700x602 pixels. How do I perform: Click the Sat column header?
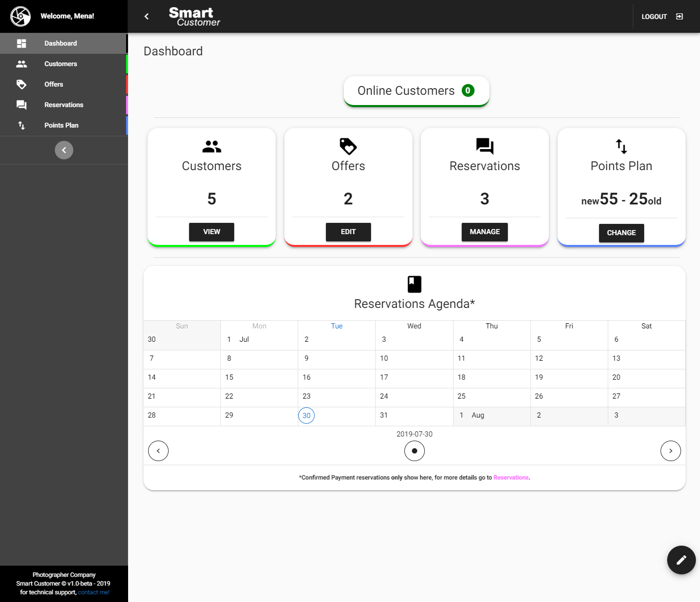[647, 326]
